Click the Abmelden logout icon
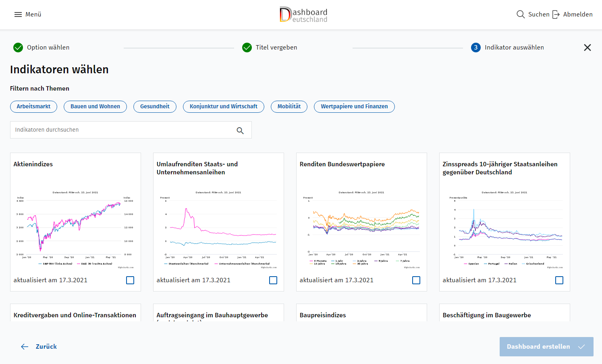This screenshot has width=602, height=364. 556,14
